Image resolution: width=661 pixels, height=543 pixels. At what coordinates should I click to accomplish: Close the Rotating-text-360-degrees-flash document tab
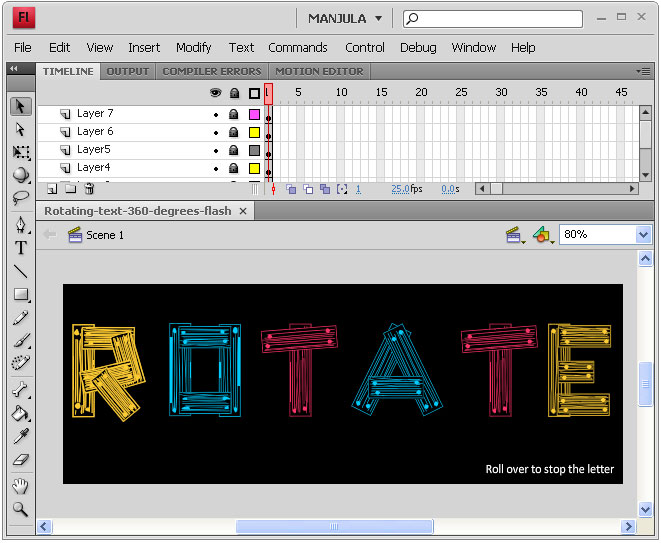click(243, 211)
